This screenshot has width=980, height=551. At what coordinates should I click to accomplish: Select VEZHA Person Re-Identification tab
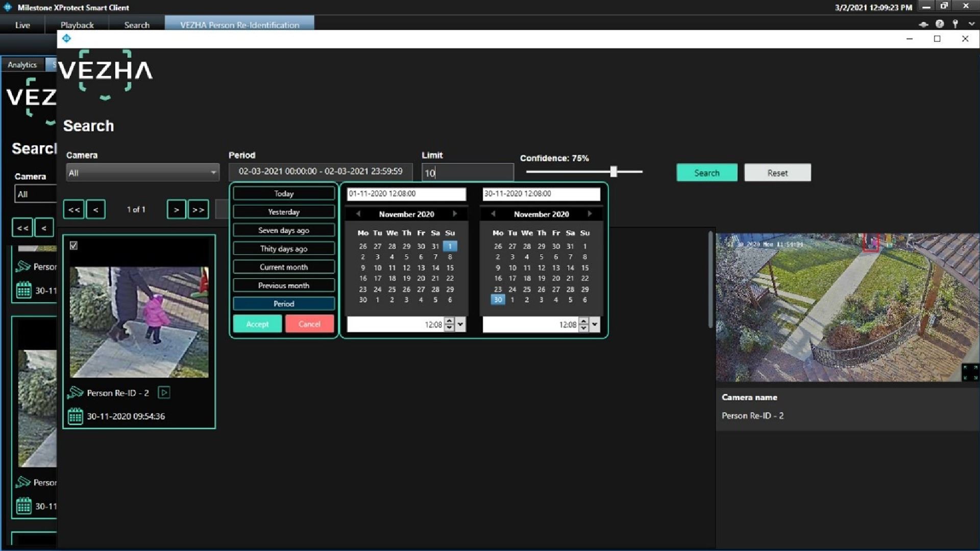239,25
